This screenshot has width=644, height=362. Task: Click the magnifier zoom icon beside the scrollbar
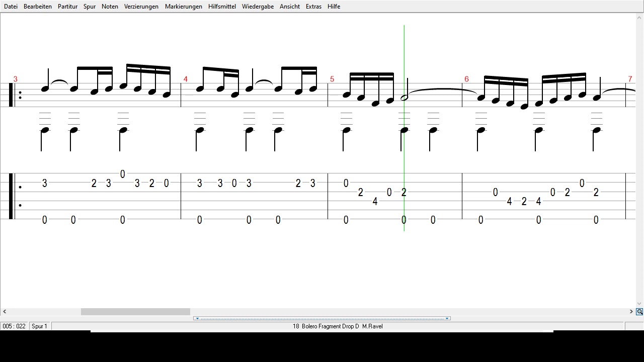(639, 312)
